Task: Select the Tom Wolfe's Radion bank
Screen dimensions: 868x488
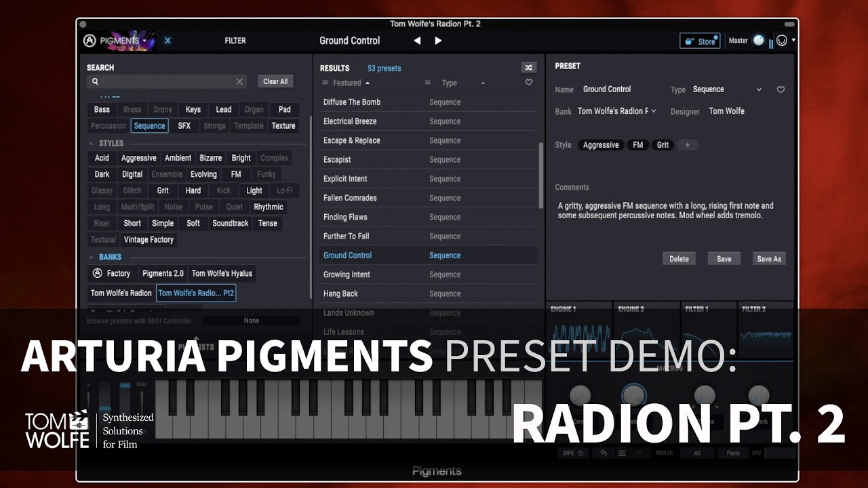Action: [x=121, y=293]
